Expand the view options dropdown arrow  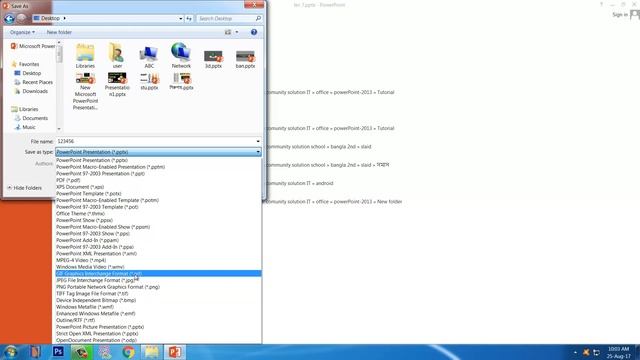237,32
